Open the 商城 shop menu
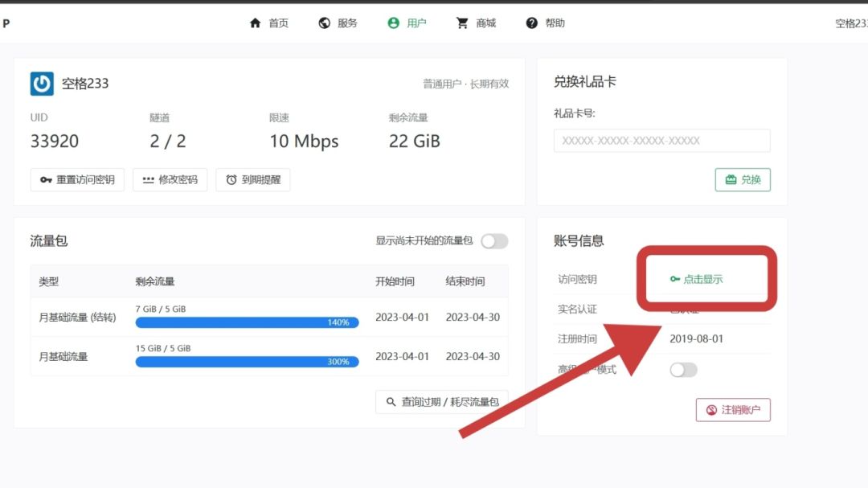Viewport: 868px width, 488px height. (476, 23)
